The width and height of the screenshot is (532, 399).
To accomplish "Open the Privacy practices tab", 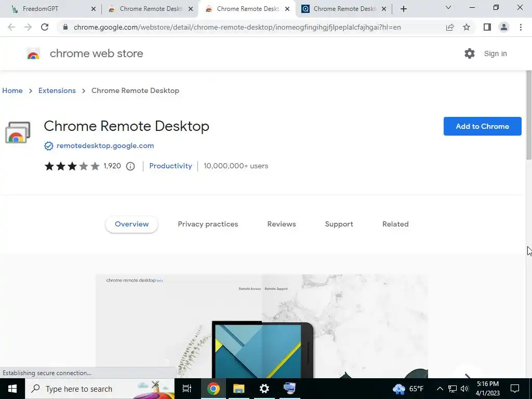I will coord(208,224).
